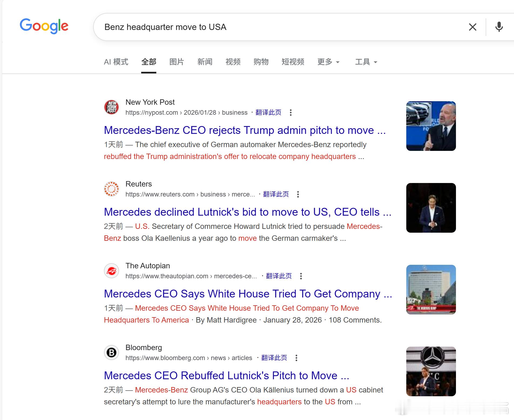Click 翻译此页 for the Bloomberg result
Viewport: 514px width, 420px height.
[x=274, y=358]
